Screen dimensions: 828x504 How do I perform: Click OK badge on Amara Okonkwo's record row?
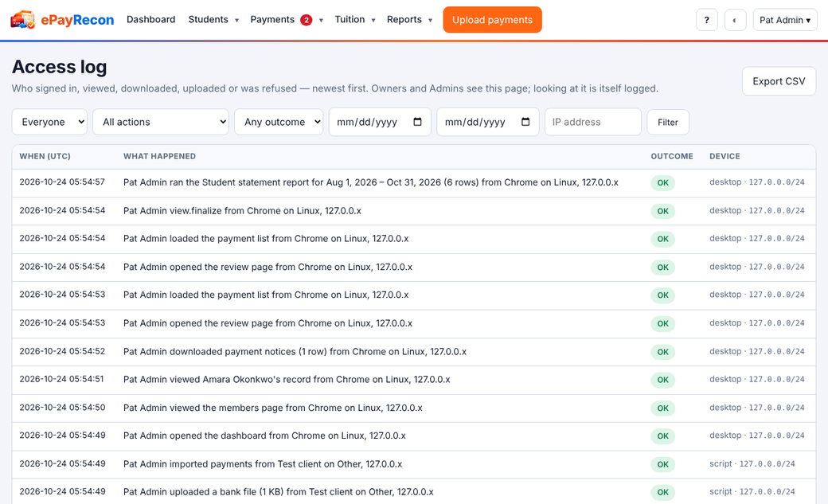click(x=662, y=380)
